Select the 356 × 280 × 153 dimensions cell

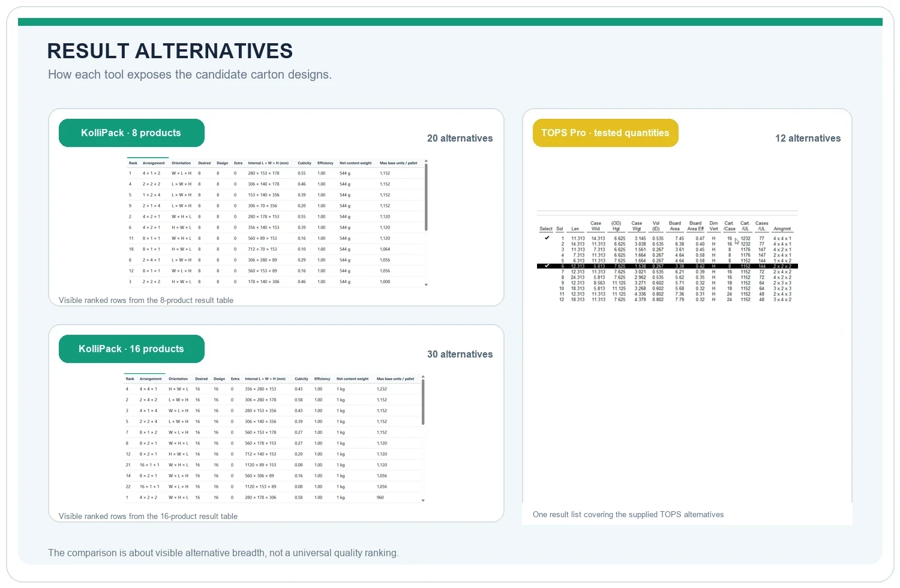coord(260,389)
